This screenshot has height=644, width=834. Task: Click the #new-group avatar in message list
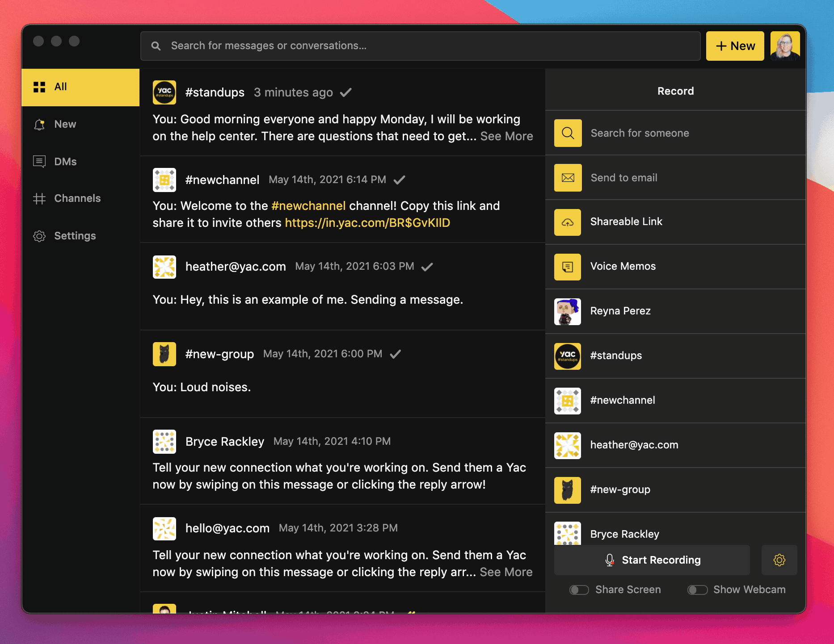[x=164, y=354]
